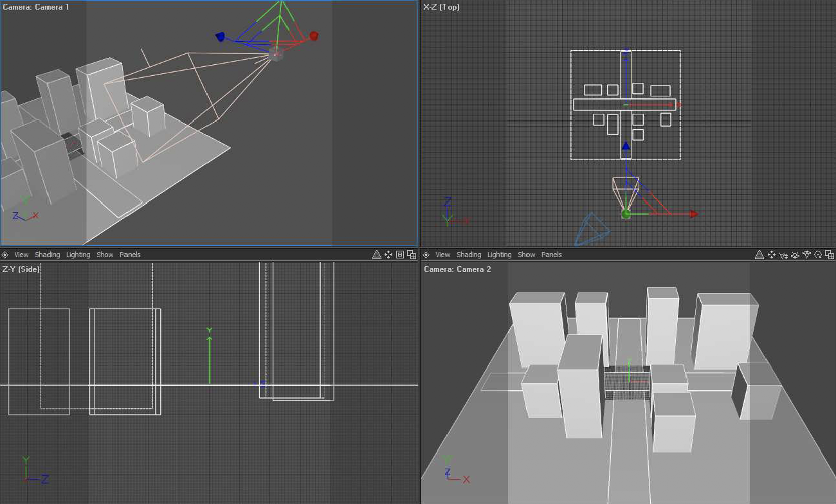Screen dimensions: 836x504
Task: Open the Shading menu above the Side viewport
Action: point(47,255)
